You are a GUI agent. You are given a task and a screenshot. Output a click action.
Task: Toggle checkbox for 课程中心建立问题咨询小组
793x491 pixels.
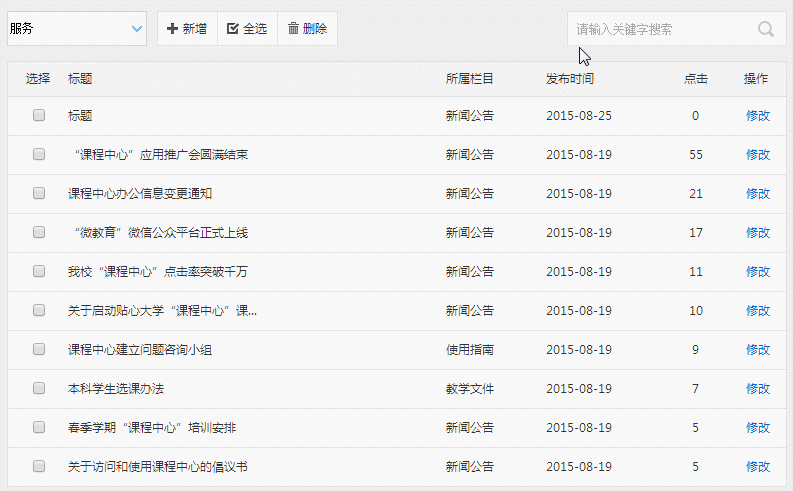click(x=39, y=349)
